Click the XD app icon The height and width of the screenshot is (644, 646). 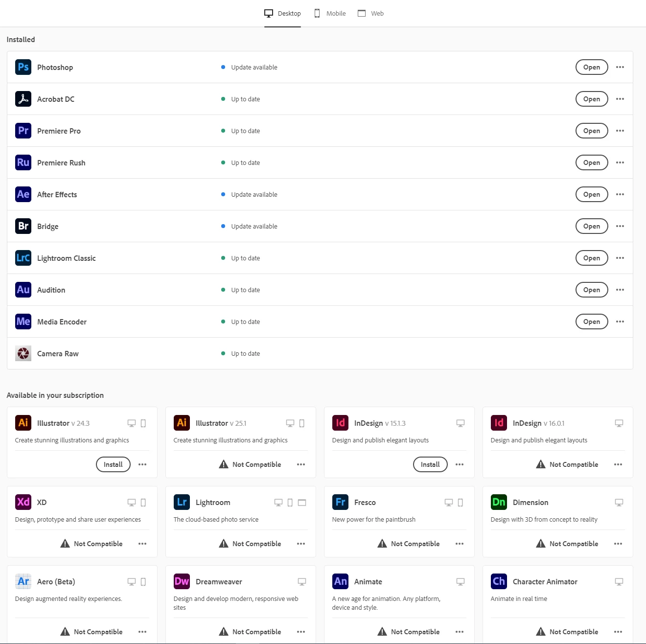[x=23, y=502]
